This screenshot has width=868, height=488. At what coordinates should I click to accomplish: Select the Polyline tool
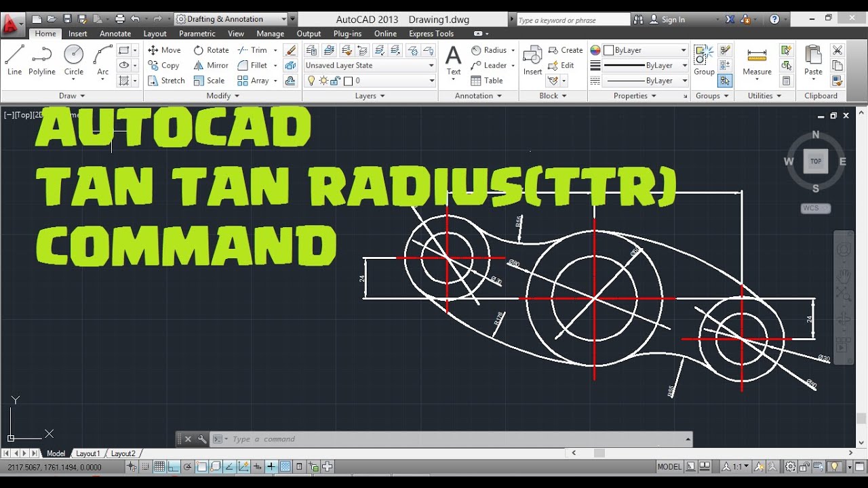point(41,60)
